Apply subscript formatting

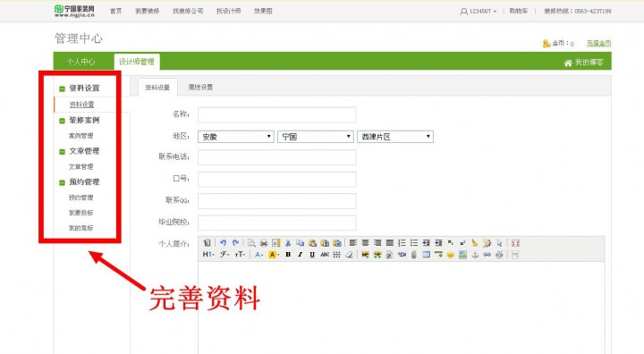click(451, 243)
